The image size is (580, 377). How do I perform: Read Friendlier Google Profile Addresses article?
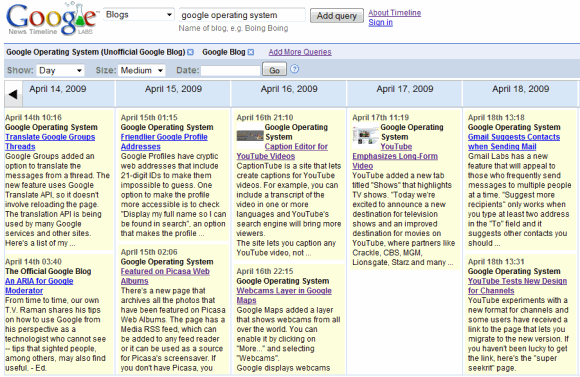pyautogui.click(x=164, y=142)
